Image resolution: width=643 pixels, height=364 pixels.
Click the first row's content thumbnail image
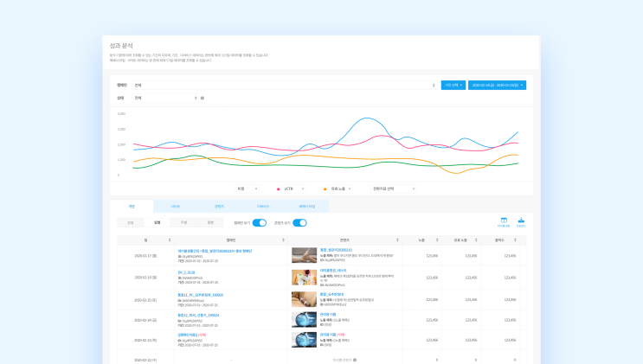[304, 255]
